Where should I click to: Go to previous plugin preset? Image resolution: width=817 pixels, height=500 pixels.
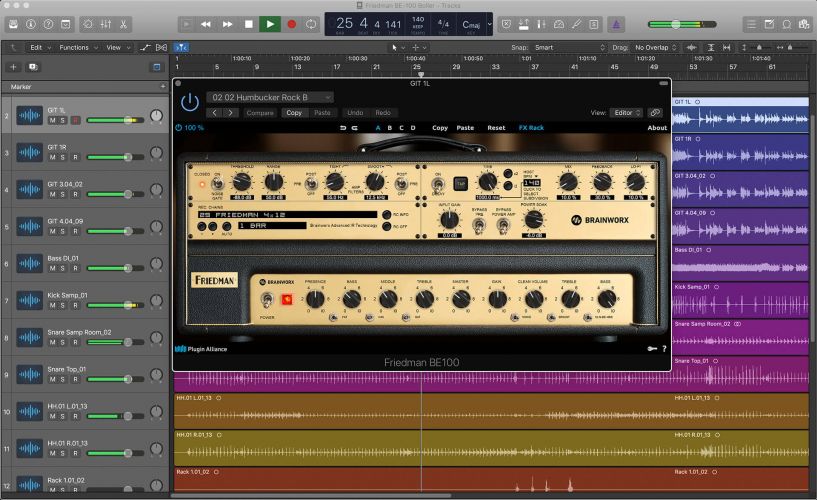point(215,112)
